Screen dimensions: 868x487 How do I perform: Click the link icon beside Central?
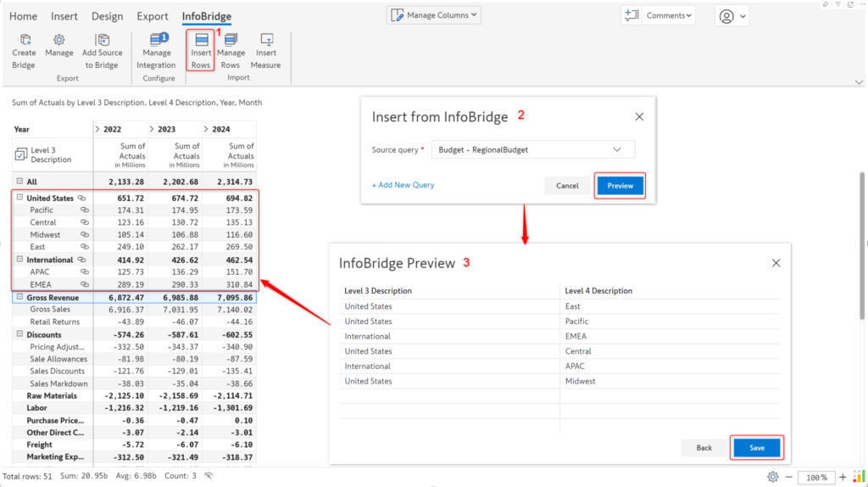click(85, 222)
